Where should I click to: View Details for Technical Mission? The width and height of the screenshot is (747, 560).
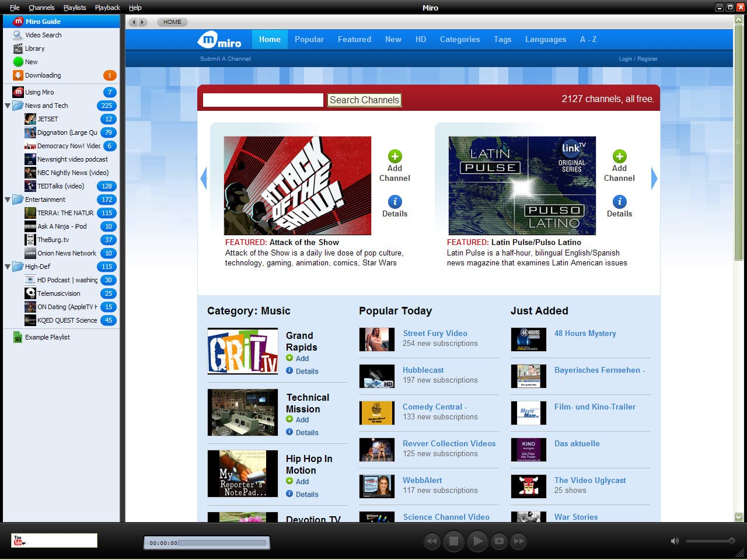[x=302, y=433]
